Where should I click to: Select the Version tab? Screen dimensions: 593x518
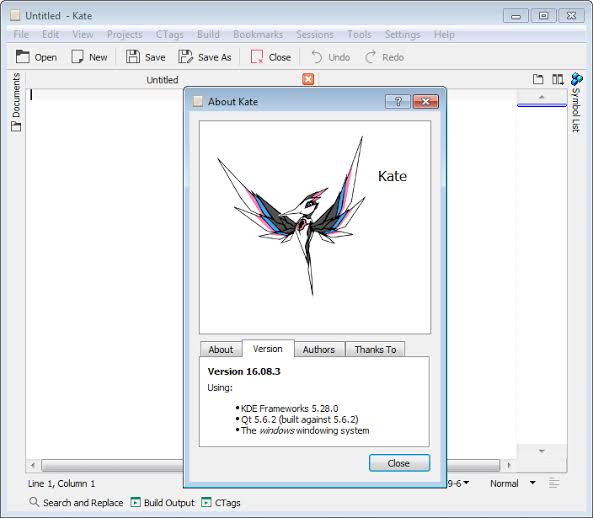268,348
